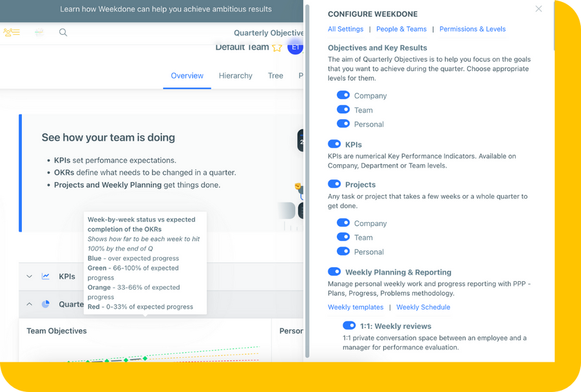The height and width of the screenshot is (392, 581).
Task: Close the Configure Weekdone panel
Action: [x=538, y=9]
